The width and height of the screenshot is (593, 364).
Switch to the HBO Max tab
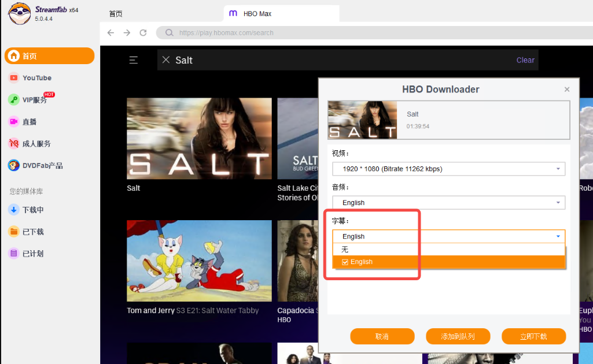pos(281,14)
